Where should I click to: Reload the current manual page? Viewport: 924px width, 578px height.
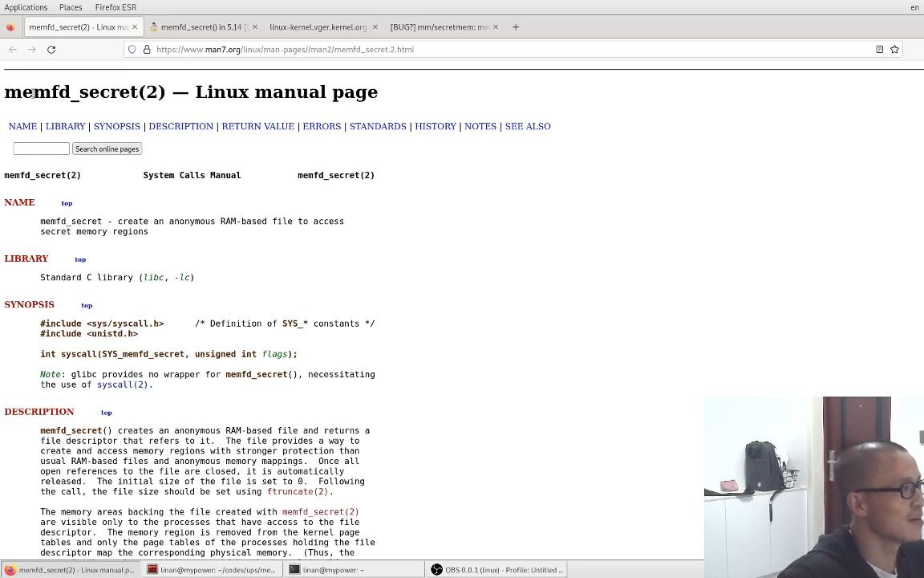pyautogui.click(x=51, y=49)
